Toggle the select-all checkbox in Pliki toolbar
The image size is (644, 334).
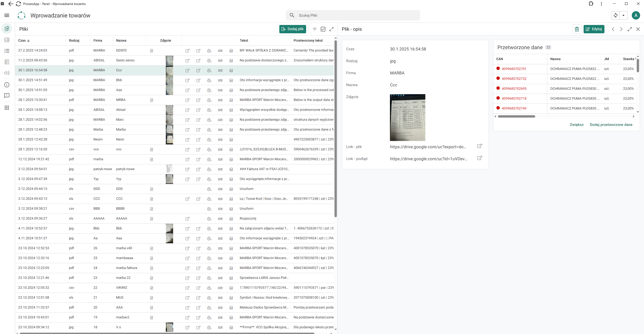click(x=323, y=29)
